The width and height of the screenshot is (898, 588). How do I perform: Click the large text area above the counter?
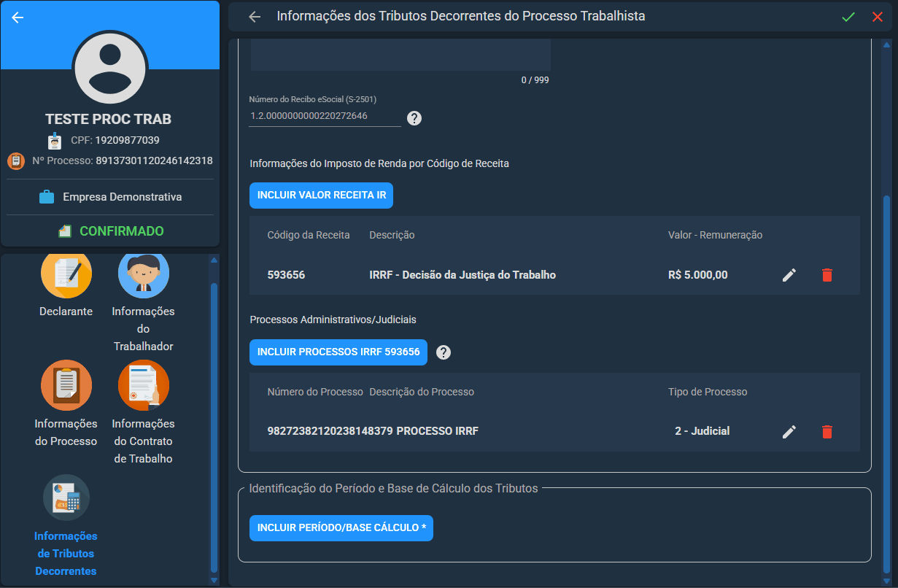(400, 55)
